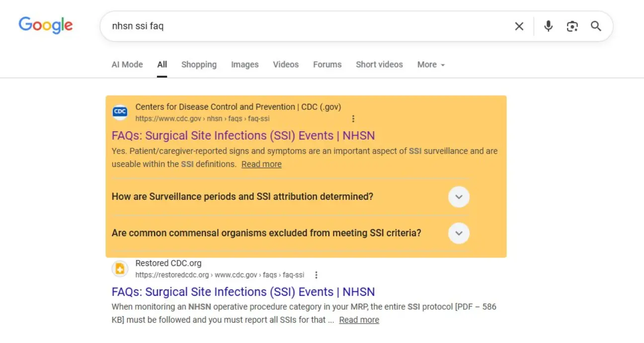
Task: Switch to Shopping tab
Action: click(199, 65)
